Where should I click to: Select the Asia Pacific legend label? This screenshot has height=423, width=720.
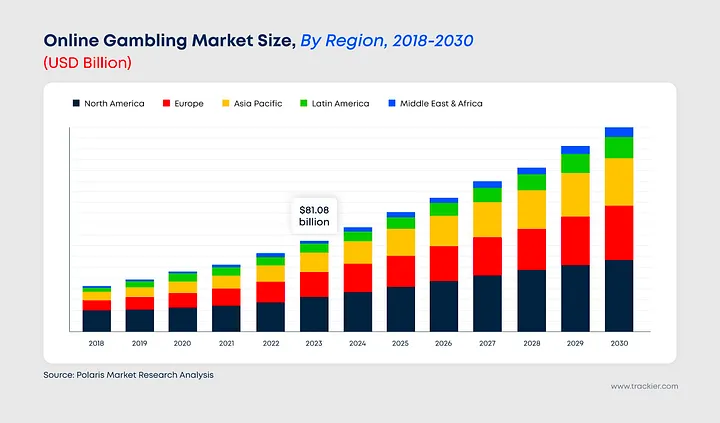258,103
